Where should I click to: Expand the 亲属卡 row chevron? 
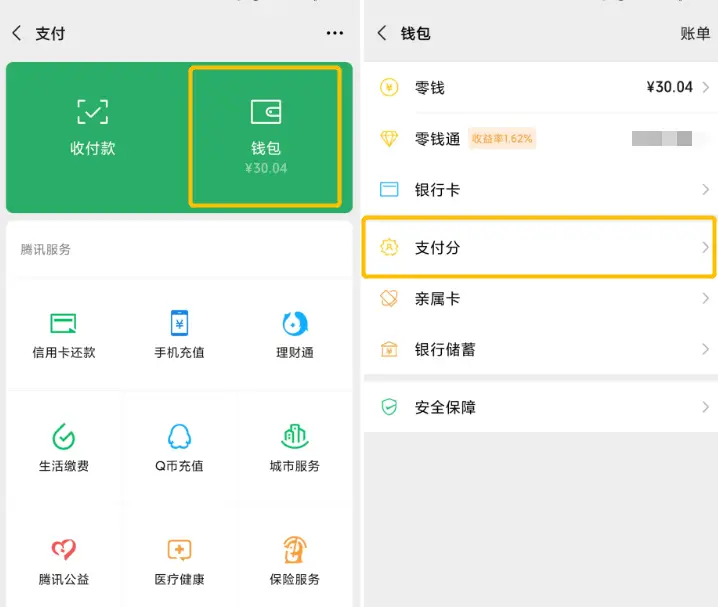click(x=706, y=298)
